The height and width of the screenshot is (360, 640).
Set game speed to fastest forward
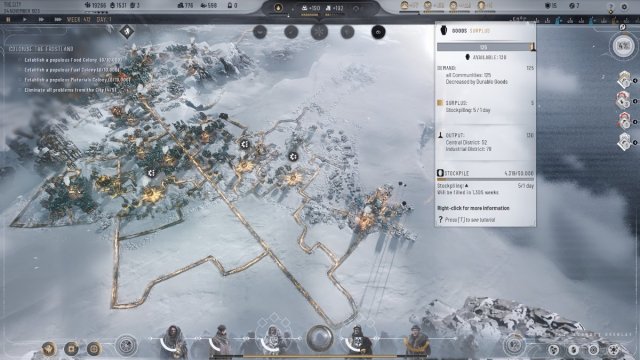tap(58, 19)
